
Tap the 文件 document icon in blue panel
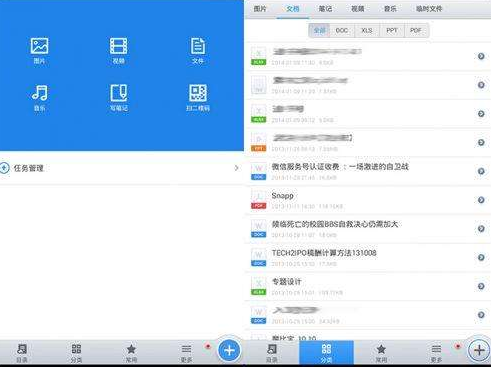click(x=198, y=50)
